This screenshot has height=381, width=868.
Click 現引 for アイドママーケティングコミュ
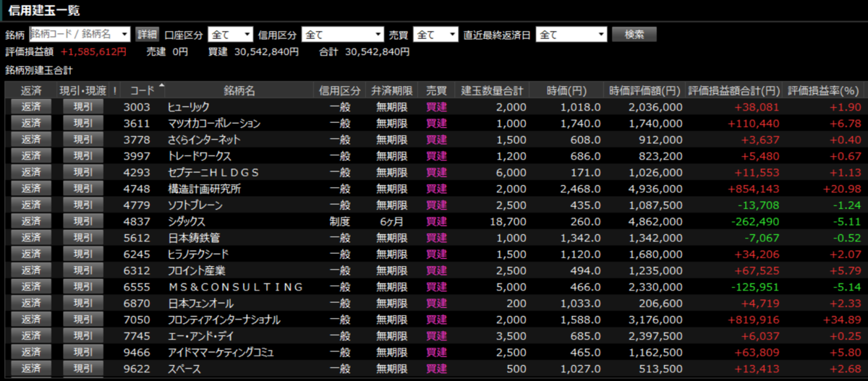pyautogui.click(x=83, y=352)
